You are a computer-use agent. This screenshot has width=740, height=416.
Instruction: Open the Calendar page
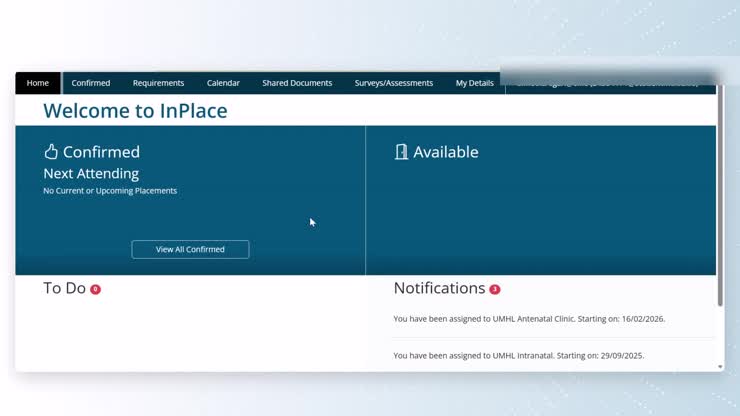223,83
